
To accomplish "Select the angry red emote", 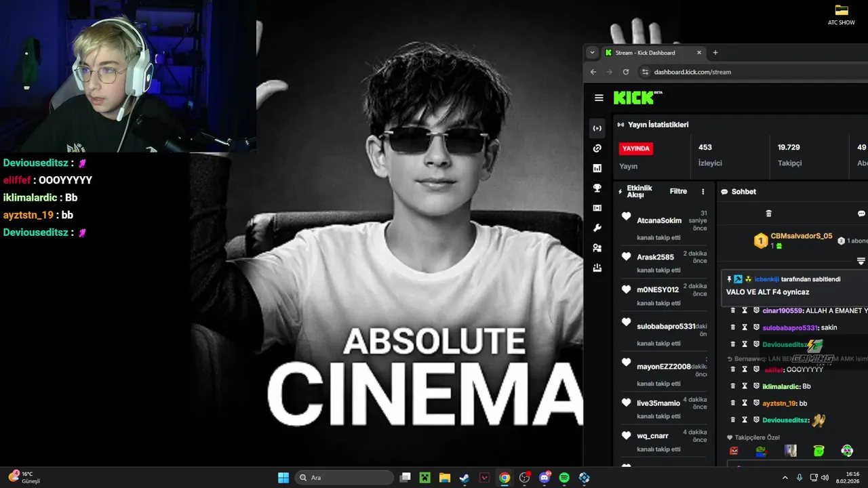I will [x=734, y=451].
